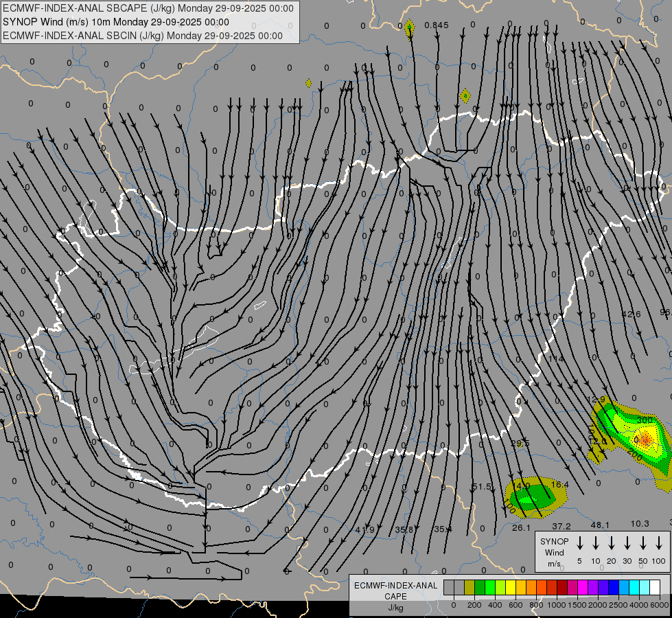Select the pure yellow CAPE legend swatch
The height and width of the screenshot is (618, 672).
(511, 587)
